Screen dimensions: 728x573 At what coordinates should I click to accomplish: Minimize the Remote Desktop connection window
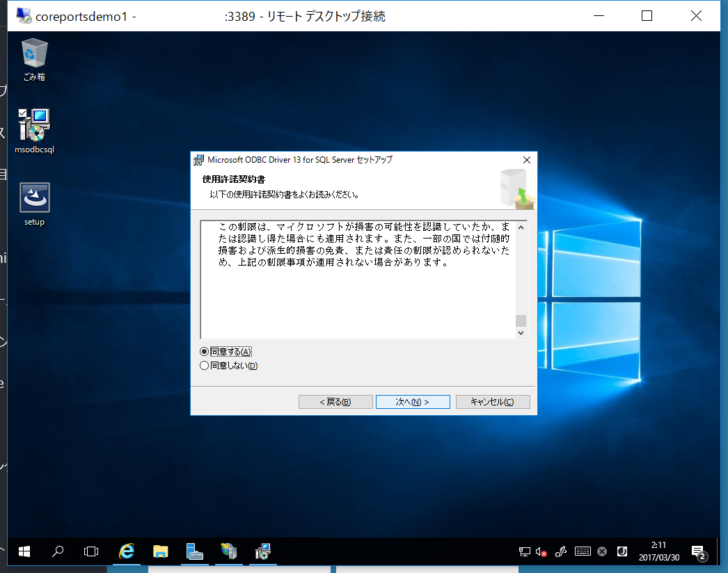(x=599, y=16)
